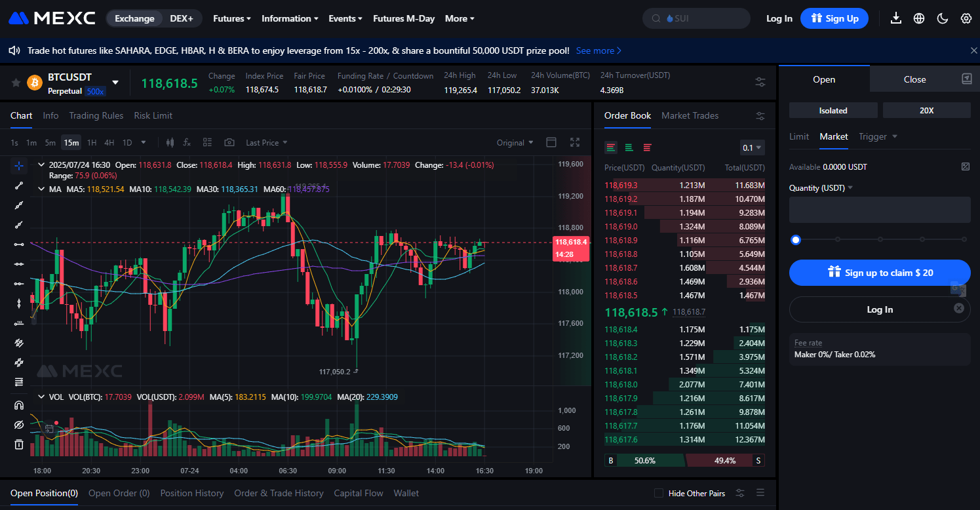Switch to the Close position tab
The width and height of the screenshot is (980, 510).
[914, 79]
